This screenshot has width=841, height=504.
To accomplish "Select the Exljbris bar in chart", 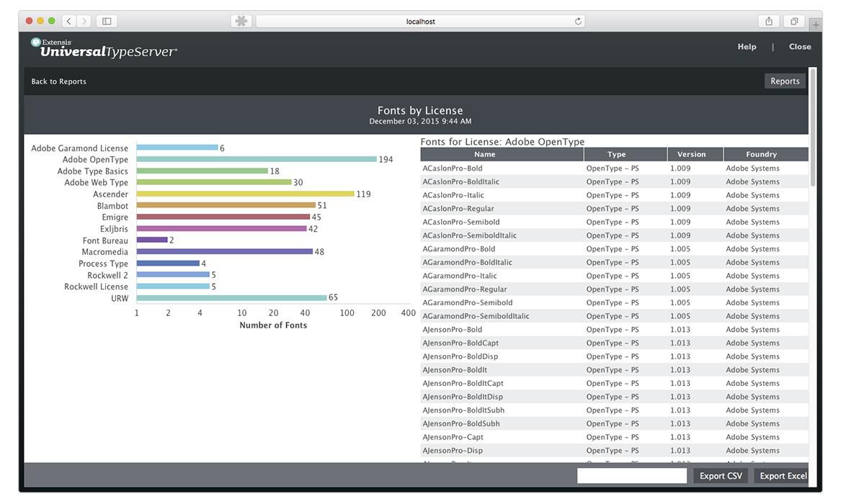I will tap(221, 229).
